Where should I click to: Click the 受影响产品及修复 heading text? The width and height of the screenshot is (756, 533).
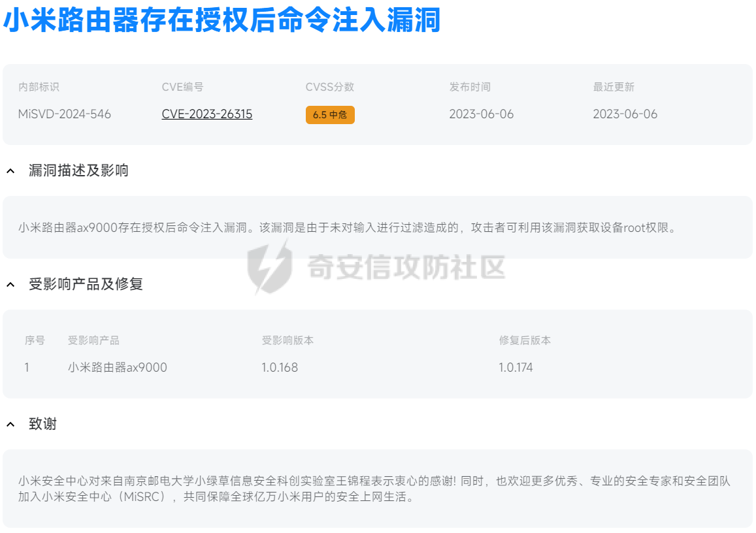tap(86, 285)
